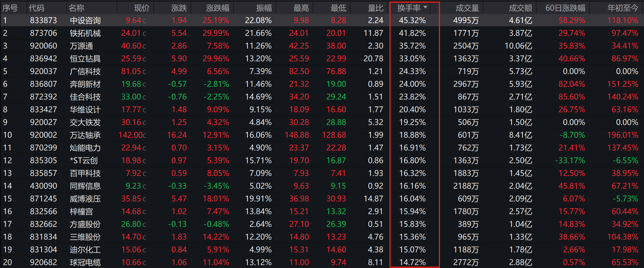Click turnover rate value 41.82%
This screenshot has height=268, width=644.
coord(412,33)
